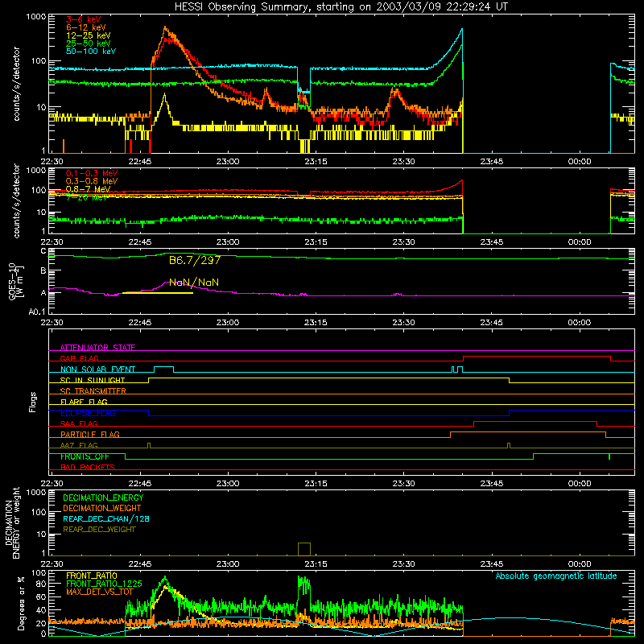This screenshot has width=644, height=644.
Task: Select the SAA_FLAG label
Action: click(x=79, y=423)
